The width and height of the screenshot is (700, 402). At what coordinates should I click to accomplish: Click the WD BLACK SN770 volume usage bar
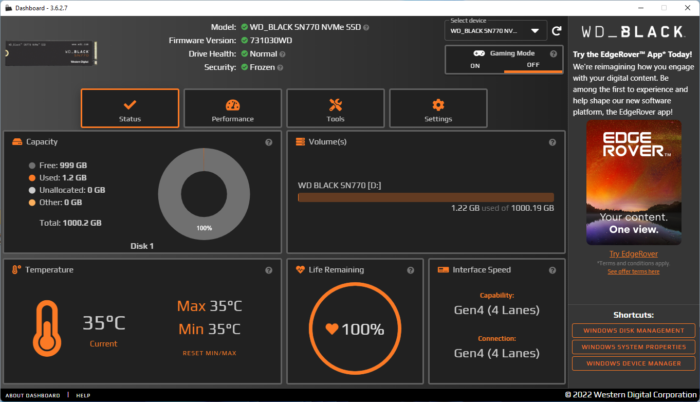tap(426, 197)
